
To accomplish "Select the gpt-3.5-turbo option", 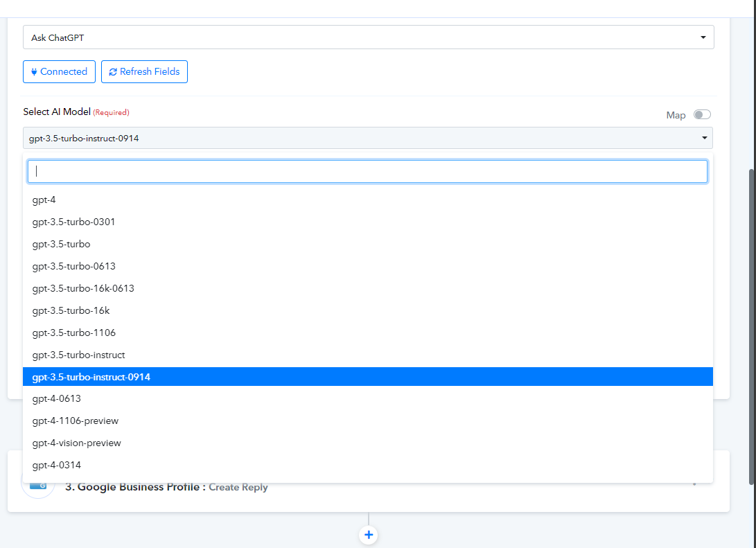I will coord(368,244).
